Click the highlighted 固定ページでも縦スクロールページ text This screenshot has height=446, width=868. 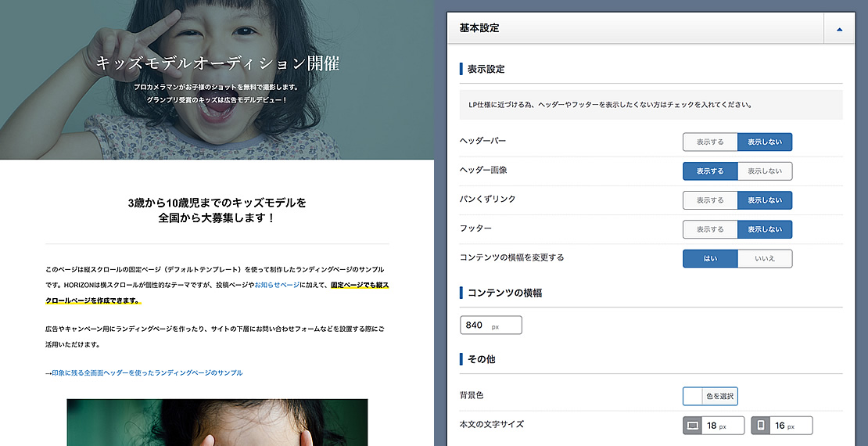(217, 293)
